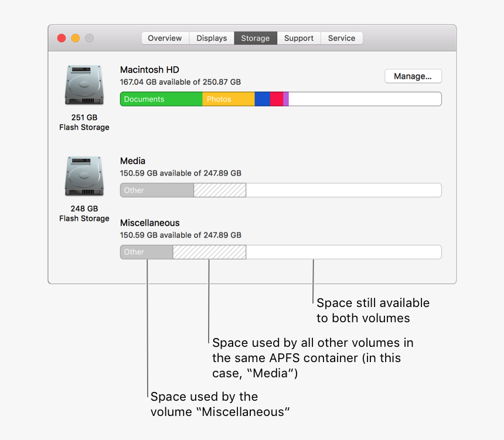Click the Macintosh HD volume name

(150, 69)
